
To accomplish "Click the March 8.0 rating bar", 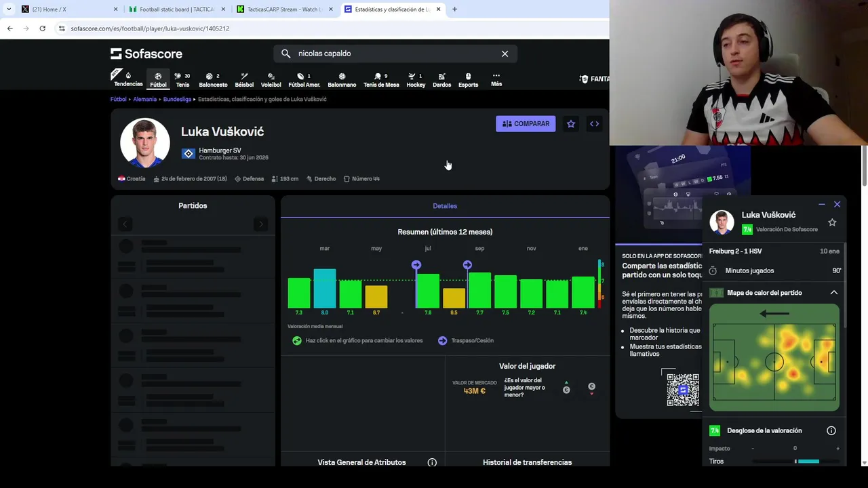I will pyautogui.click(x=325, y=288).
